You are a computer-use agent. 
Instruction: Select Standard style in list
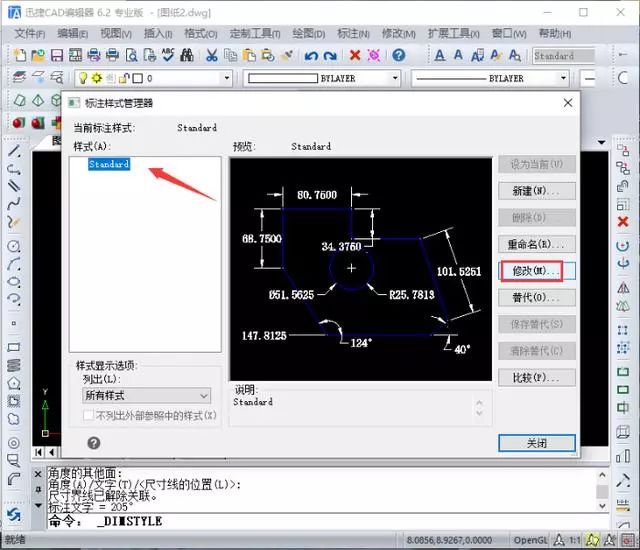(109, 164)
